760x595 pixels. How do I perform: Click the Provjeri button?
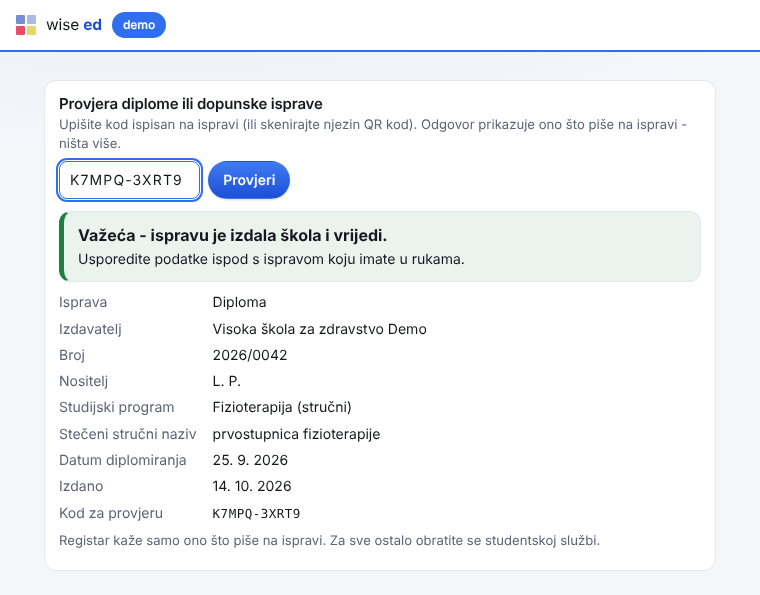249,180
